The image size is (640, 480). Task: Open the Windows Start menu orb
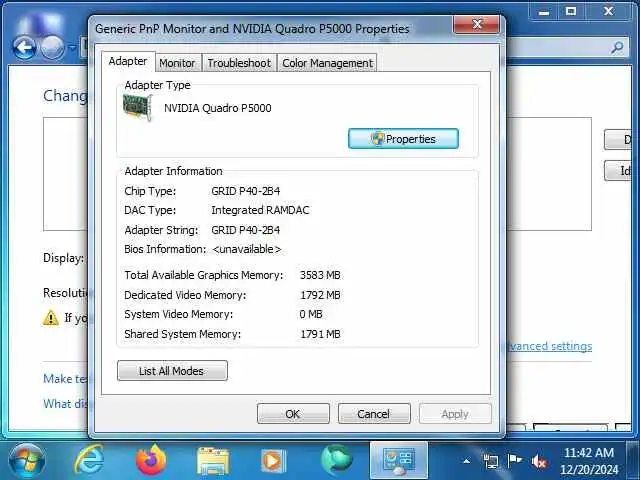(x=27, y=461)
